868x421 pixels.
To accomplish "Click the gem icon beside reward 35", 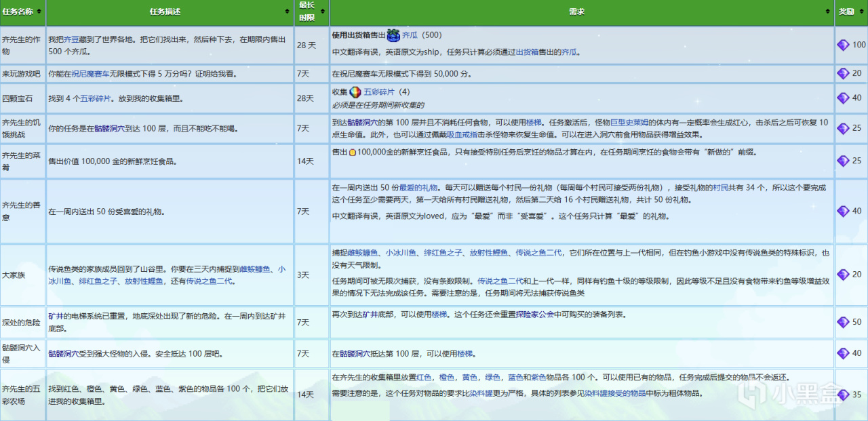I will (843, 394).
